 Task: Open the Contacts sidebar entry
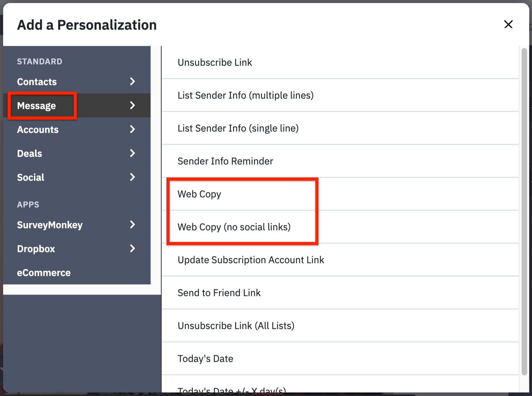(x=37, y=81)
